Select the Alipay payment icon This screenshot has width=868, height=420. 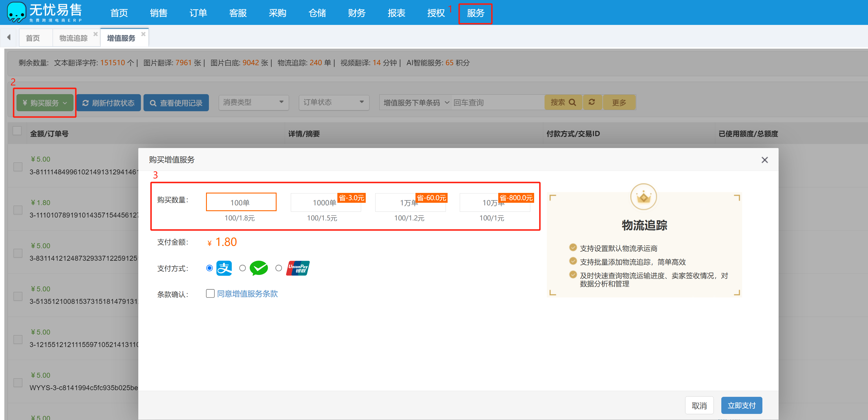[x=224, y=268]
